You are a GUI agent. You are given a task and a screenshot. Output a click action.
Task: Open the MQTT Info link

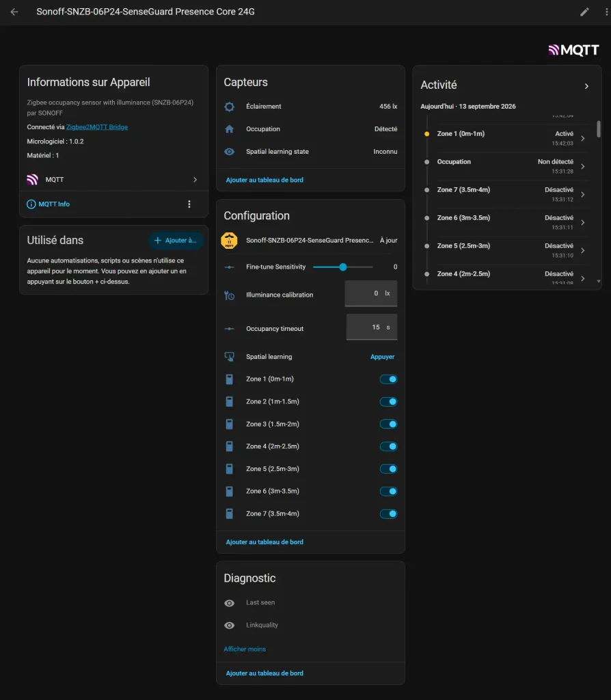coord(54,204)
